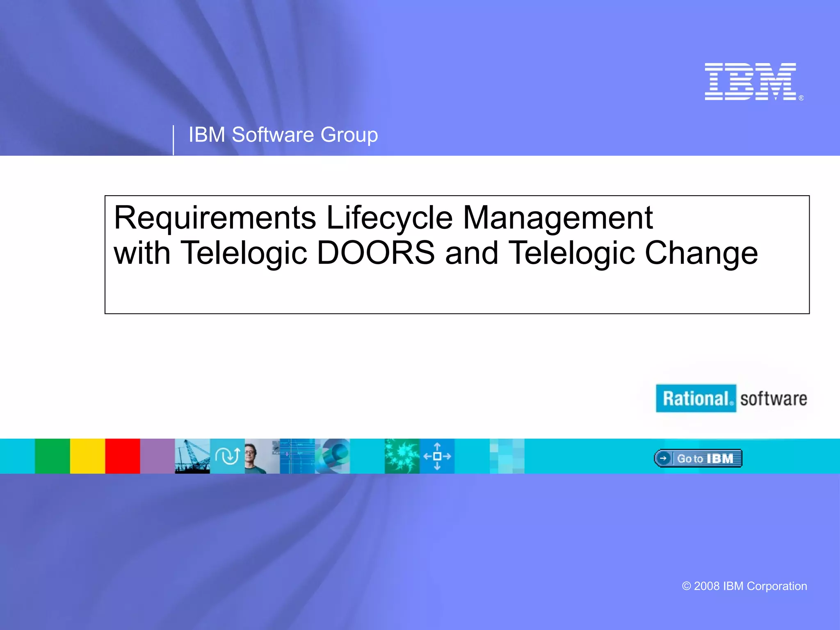Click the arrow icon in Go to IBM
The height and width of the screenshot is (630, 840).
[663, 458]
